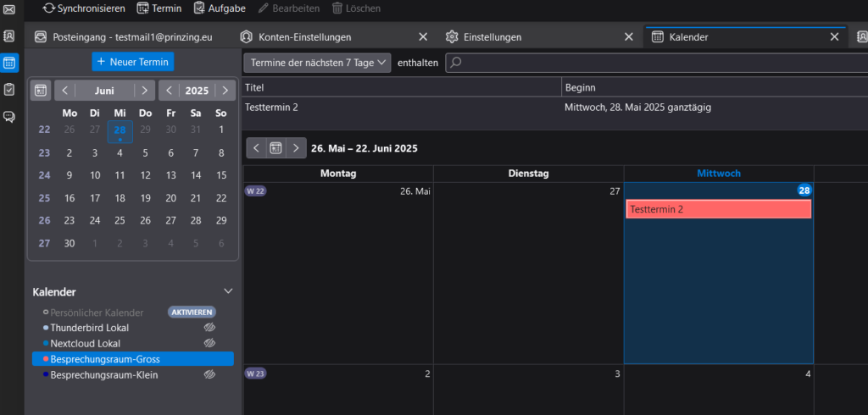
Task: Open the Mail space envelope icon
Action: (9, 8)
